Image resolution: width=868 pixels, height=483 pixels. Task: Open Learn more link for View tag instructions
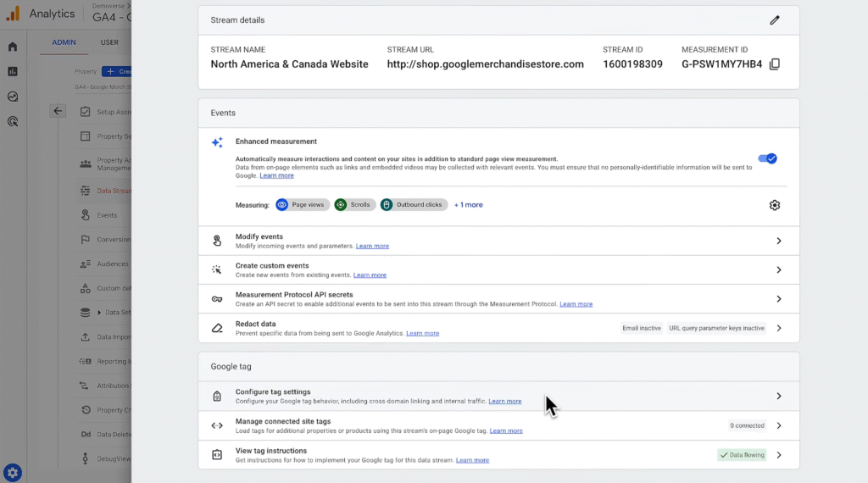pos(472,460)
